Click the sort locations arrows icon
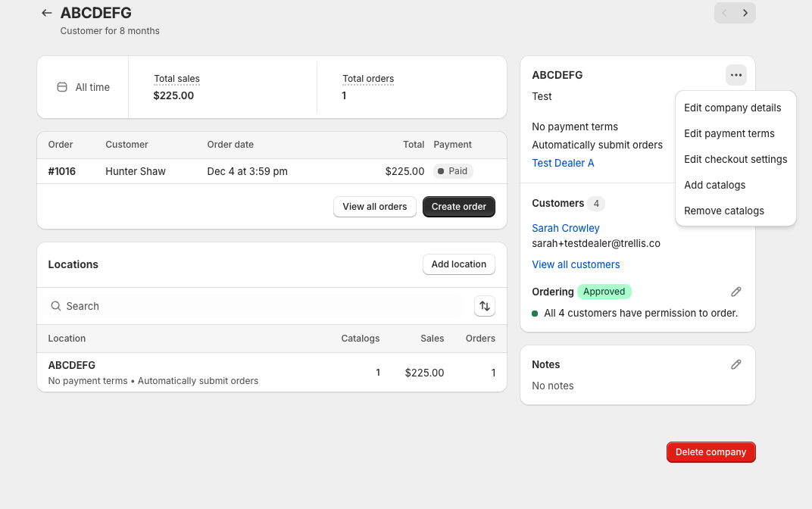The height and width of the screenshot is (509, 812). (x=485, y=306)
